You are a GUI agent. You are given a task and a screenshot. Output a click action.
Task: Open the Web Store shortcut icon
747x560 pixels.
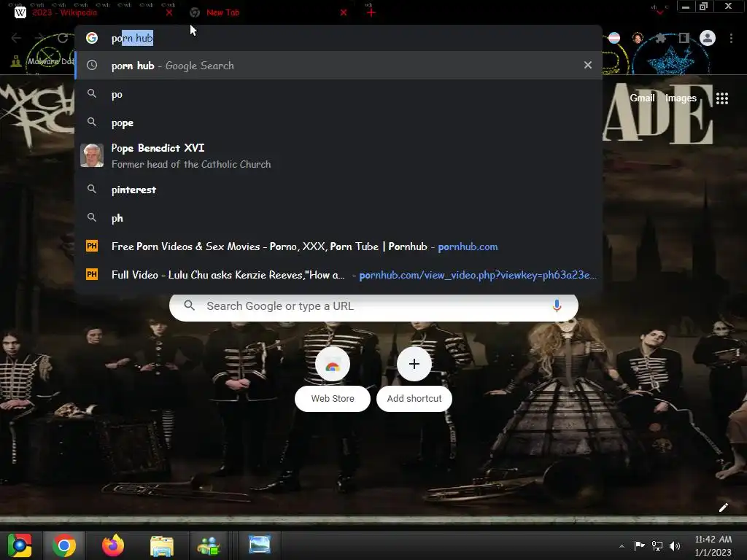(333, 365)
